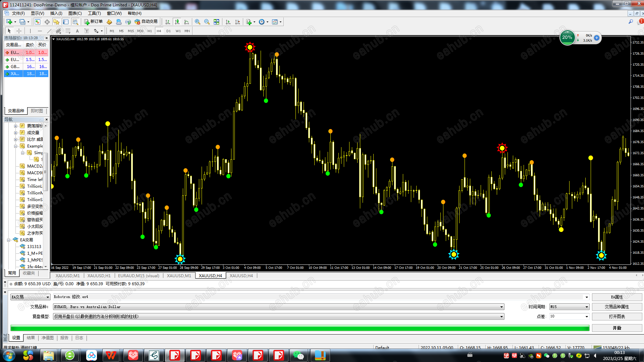The width and height of the screenshot is (644, 362).
Task: Switch to M1 timeframe
Action: [x=112, y=31]
